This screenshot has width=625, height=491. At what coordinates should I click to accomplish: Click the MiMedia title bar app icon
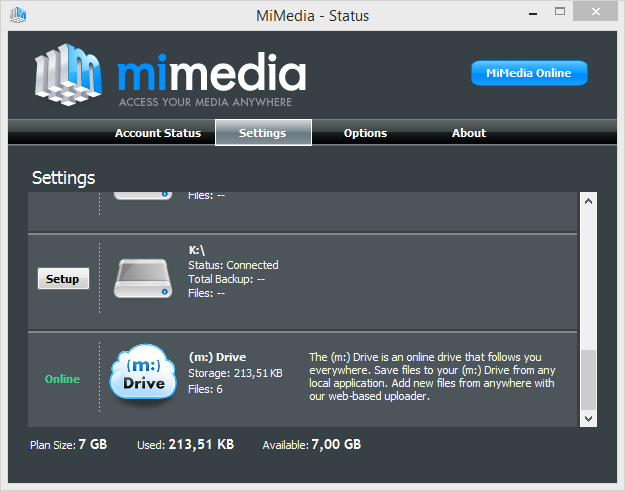18,15
